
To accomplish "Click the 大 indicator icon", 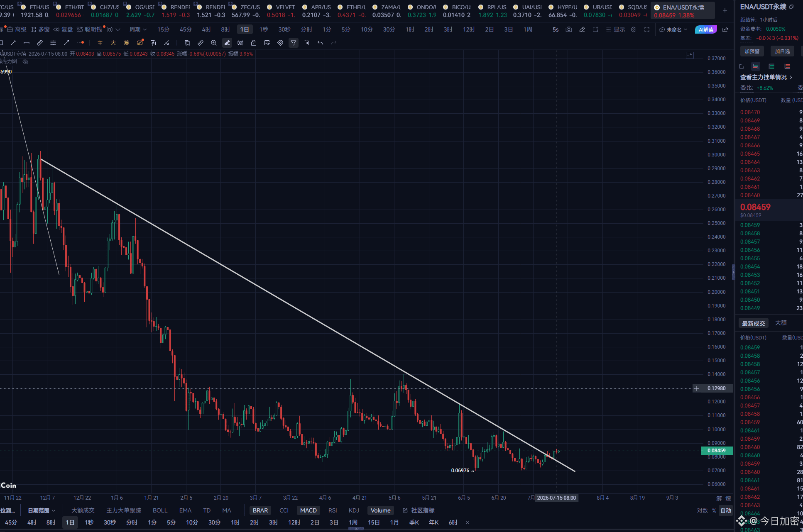I will point(113,43).
